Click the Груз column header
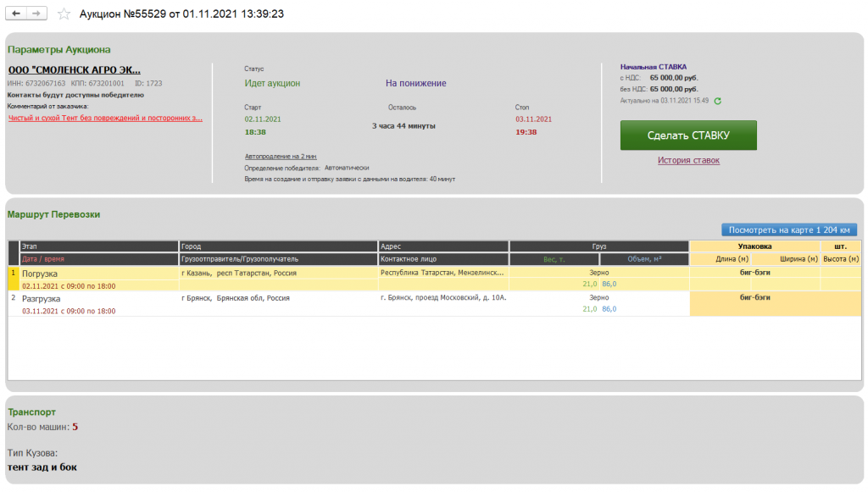This screenshot has width=868, height=492. (599, 246)
